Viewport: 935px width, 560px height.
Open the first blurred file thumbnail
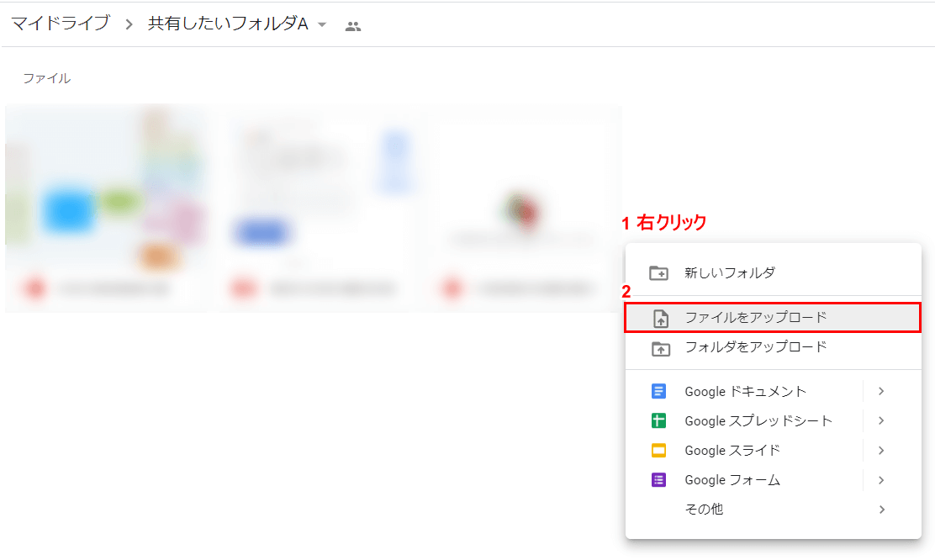click(x=106, y=208)
